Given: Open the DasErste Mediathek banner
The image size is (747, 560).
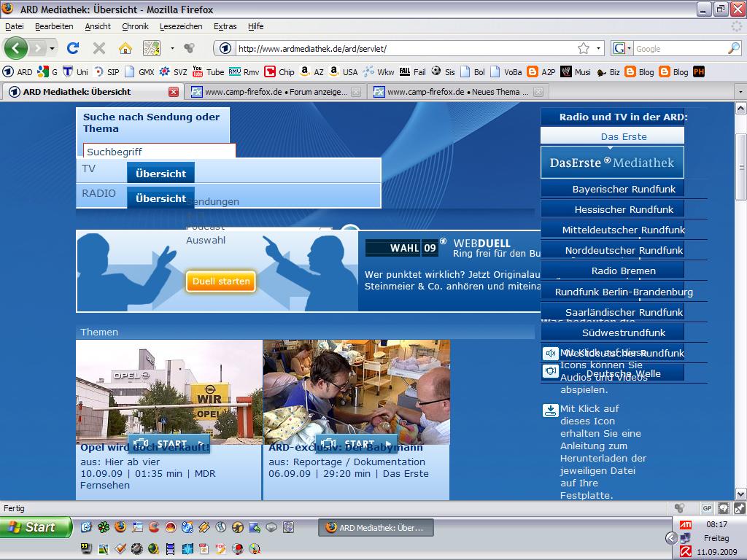Looking at the screenshot, I should point(612,163).
